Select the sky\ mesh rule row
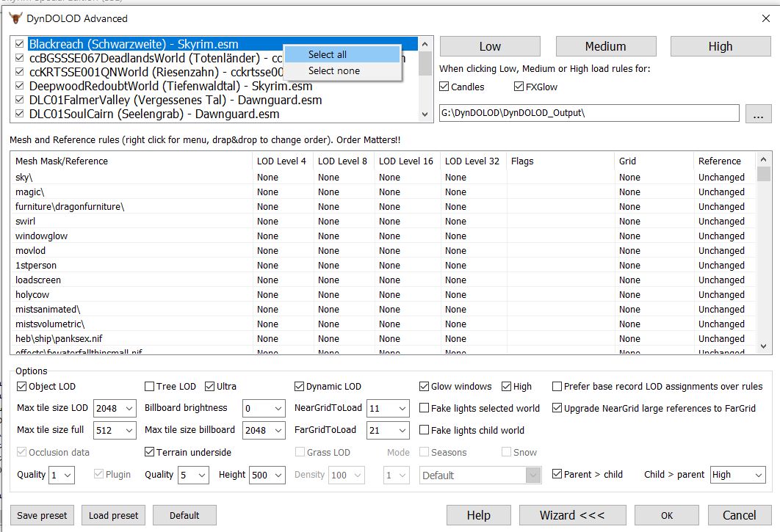The width and height of the screenshot is (780, 532). click(383, 177)
